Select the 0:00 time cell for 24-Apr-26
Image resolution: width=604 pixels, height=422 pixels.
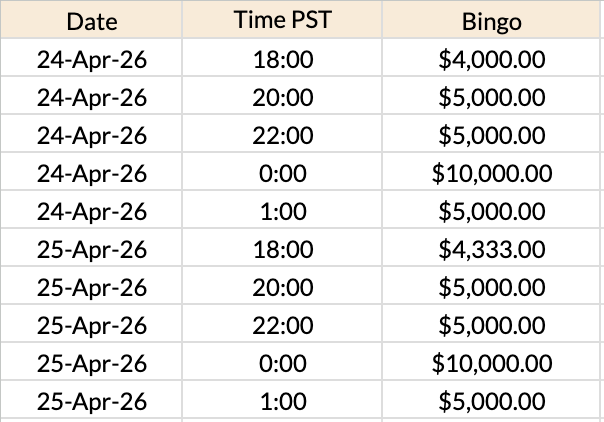[281, 174]
